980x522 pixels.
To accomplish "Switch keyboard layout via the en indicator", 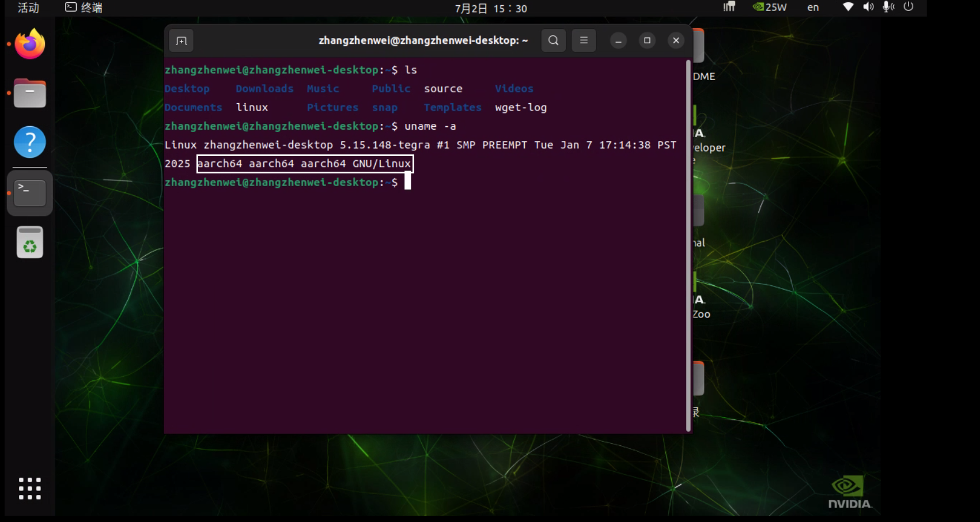I will tap(813, 7).
